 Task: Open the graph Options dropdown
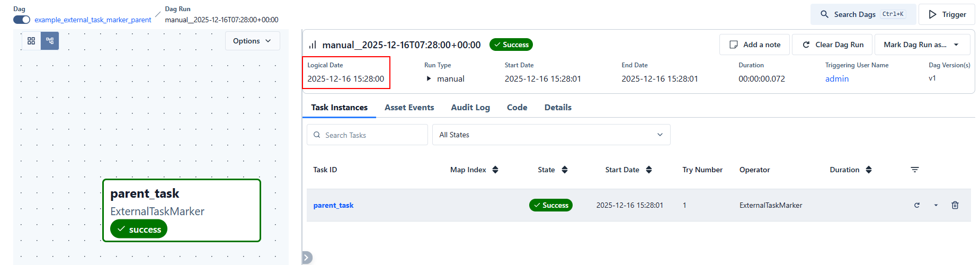click(x=253, y=41)
